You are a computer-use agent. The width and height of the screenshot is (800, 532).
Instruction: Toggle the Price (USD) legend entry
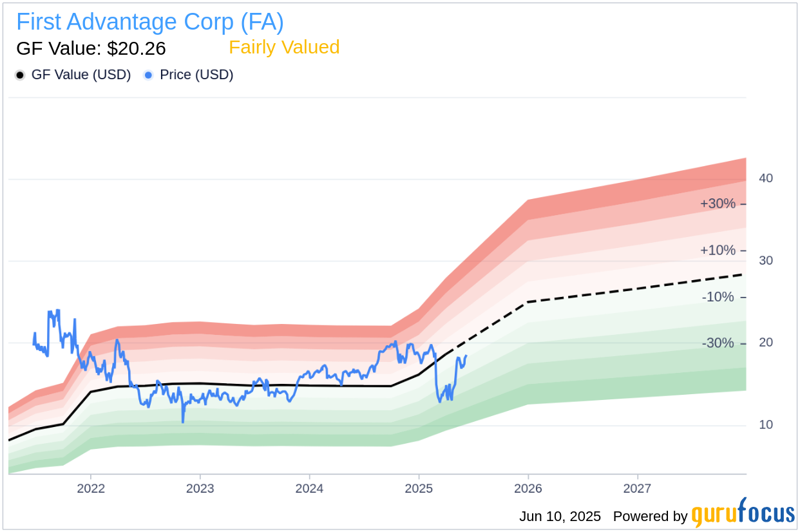(x=189, y=75)
